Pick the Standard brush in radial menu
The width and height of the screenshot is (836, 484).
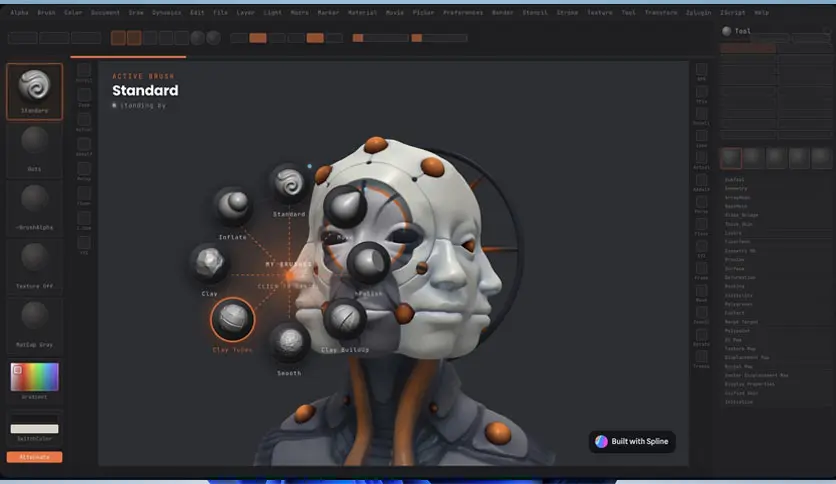290,184
